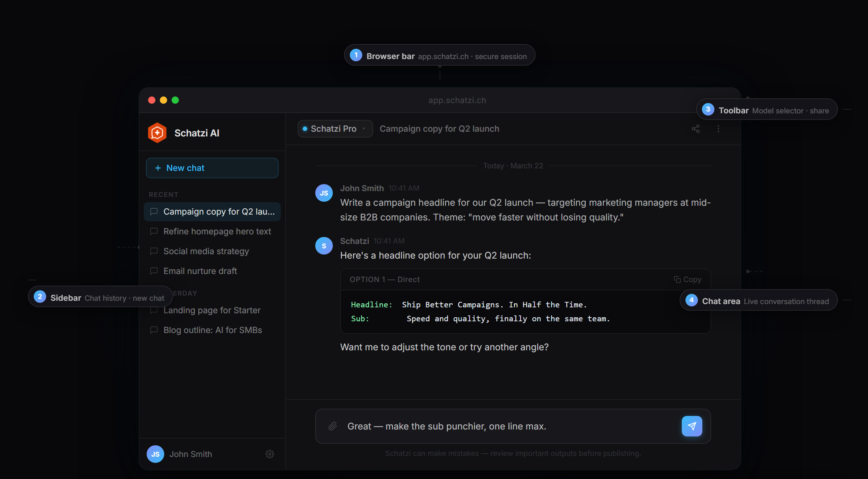Click John Smith's avatar in the chat

(324, 193)
